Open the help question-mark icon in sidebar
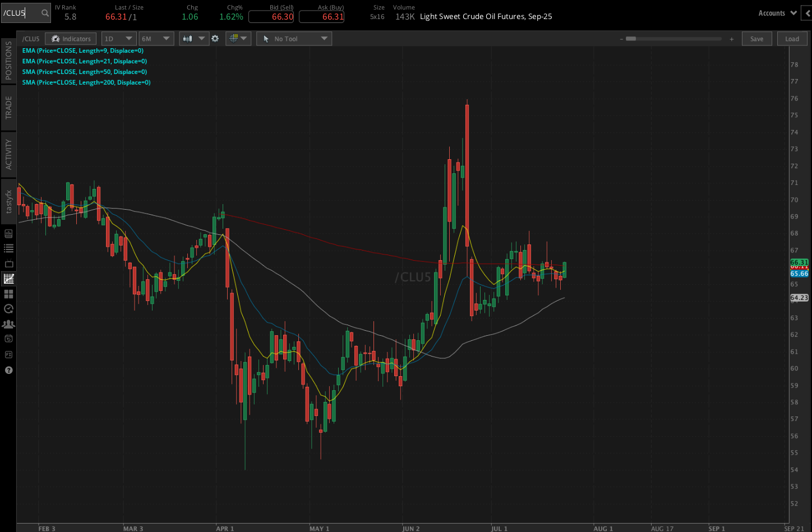812x532 pixels. pos(8,370)
